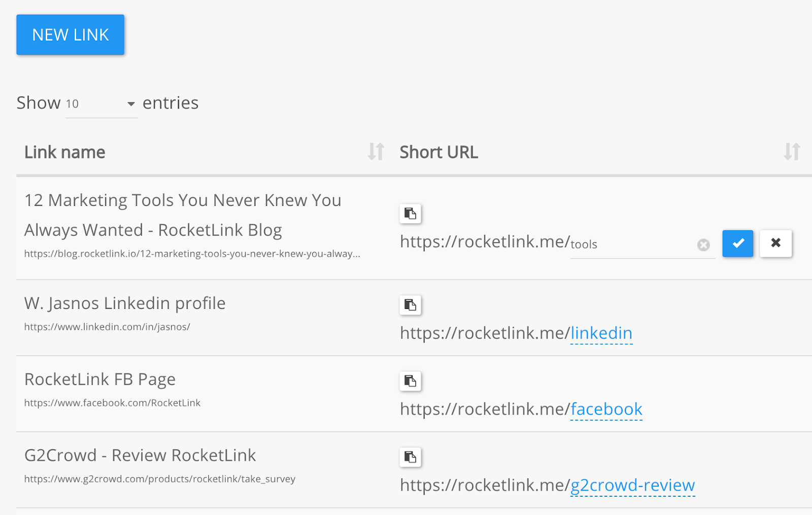Edit the g2crowd-review short URL slug

click(633, 486)
